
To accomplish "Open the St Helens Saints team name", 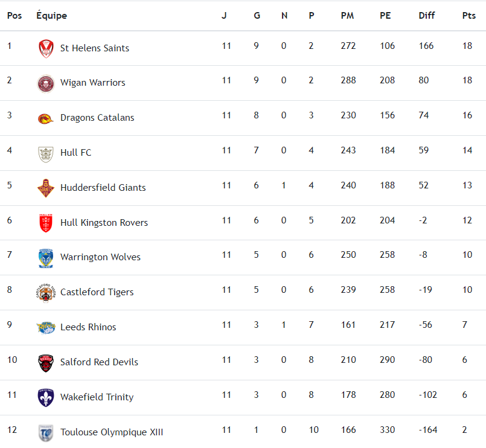I will coord(95,48).
